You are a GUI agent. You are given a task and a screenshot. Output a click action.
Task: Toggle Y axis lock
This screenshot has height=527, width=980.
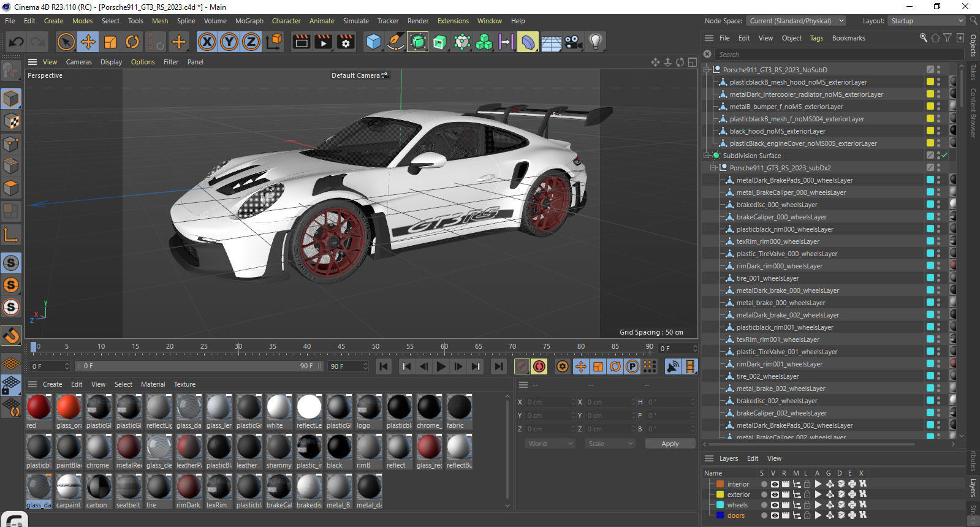pyautogui.click(x=229, y=42)
